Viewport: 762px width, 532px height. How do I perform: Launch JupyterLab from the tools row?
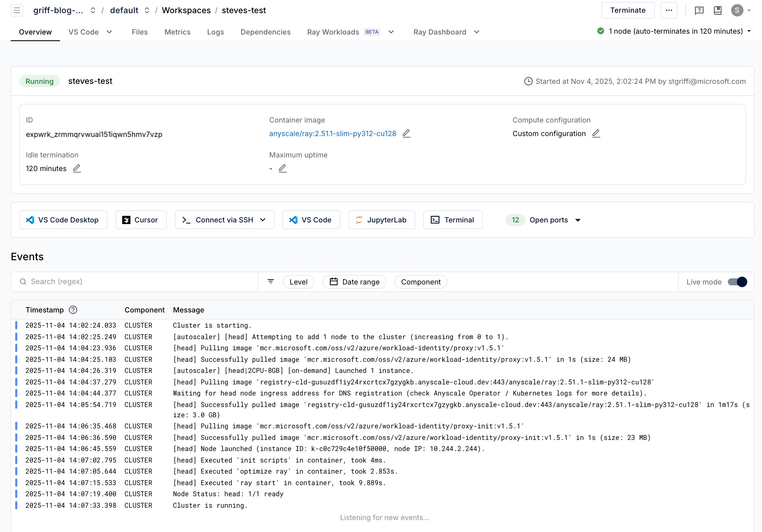pyautogui.click(x=381, y=220)
